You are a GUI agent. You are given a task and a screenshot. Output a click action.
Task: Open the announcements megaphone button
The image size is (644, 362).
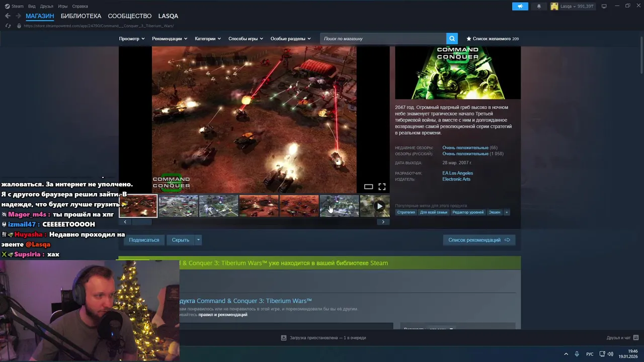[520, 6]
